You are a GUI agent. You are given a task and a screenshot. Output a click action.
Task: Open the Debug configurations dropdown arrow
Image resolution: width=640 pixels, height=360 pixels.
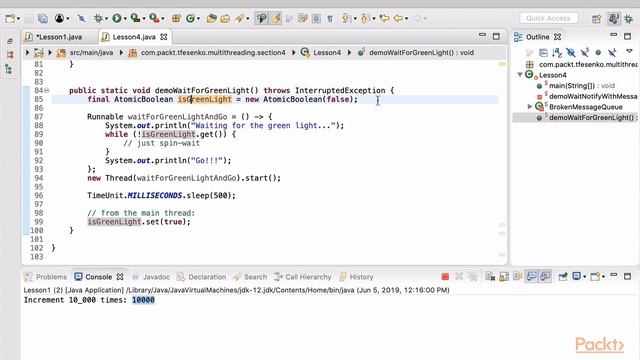pos(106,19)
